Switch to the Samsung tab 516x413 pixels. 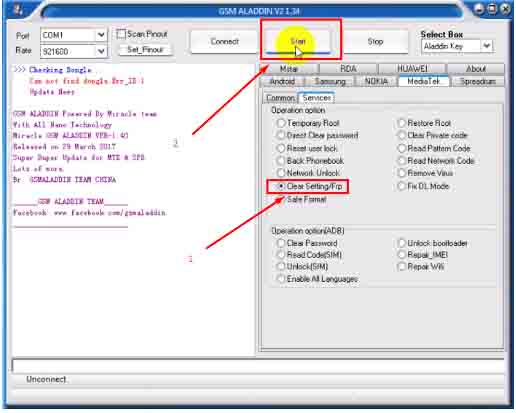tap(330, 81)
